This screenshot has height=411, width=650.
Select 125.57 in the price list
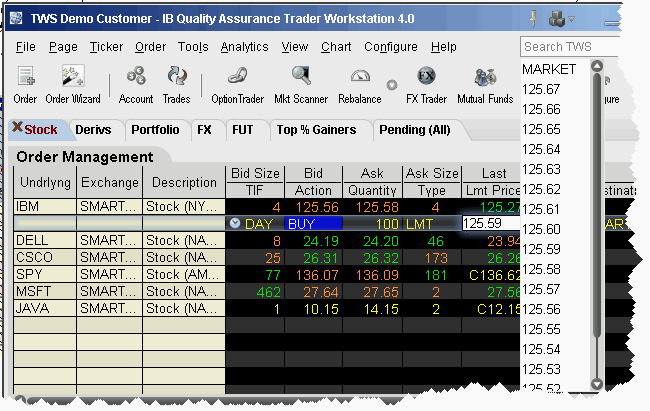point(541,289)
